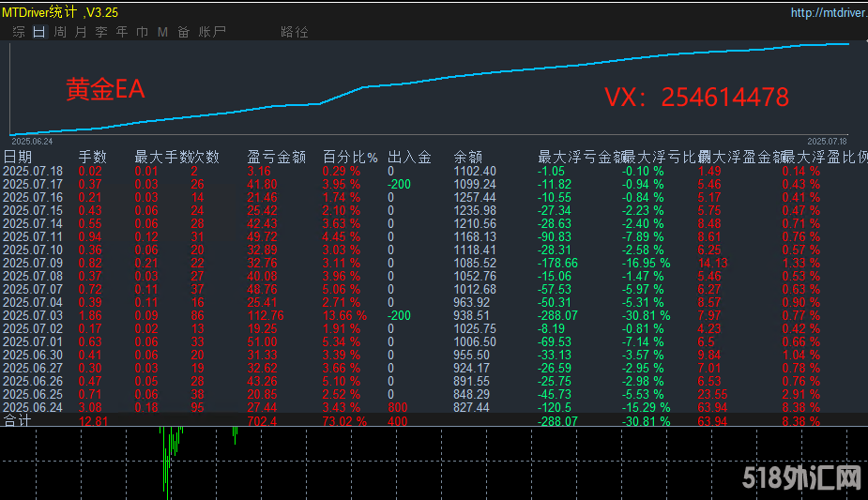Click the 路径 path button
Image resolution: width=868 pixels, height=500 pixels.
coord(294,32)
